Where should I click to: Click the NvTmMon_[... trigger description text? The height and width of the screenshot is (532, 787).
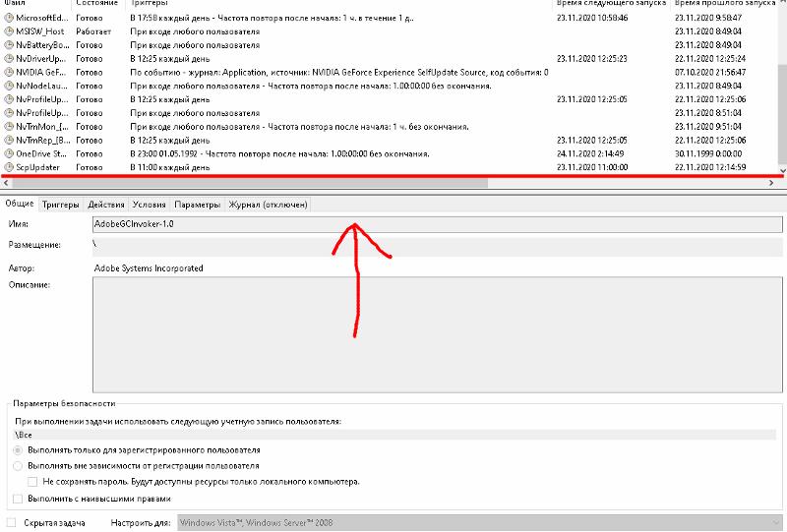click(299, 127)
